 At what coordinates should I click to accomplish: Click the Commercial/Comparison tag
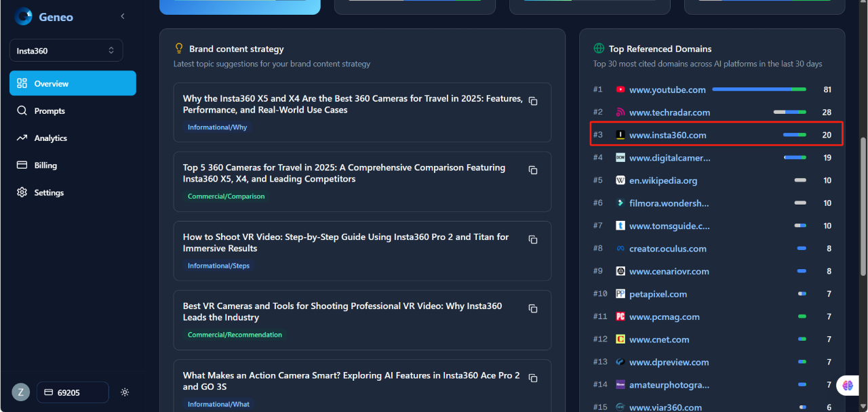(x=226, y=197)
